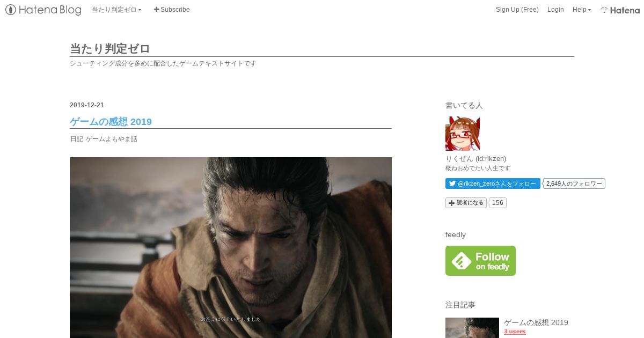Open ゲームの感想 2019 link under 注目記事
The width and height of the screenshot is (644, 338).
click(536, 322)
